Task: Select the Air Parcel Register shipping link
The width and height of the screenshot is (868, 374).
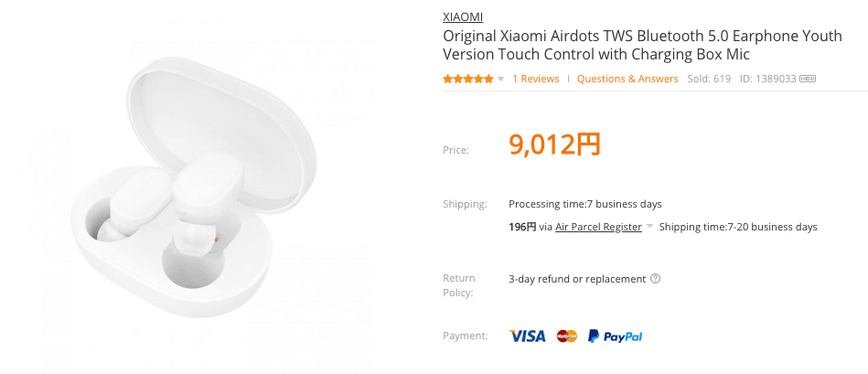Action: (x=598, y=227)
